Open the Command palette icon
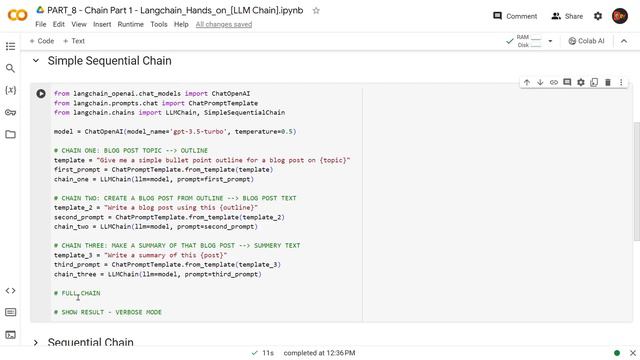 coord(11,313)
